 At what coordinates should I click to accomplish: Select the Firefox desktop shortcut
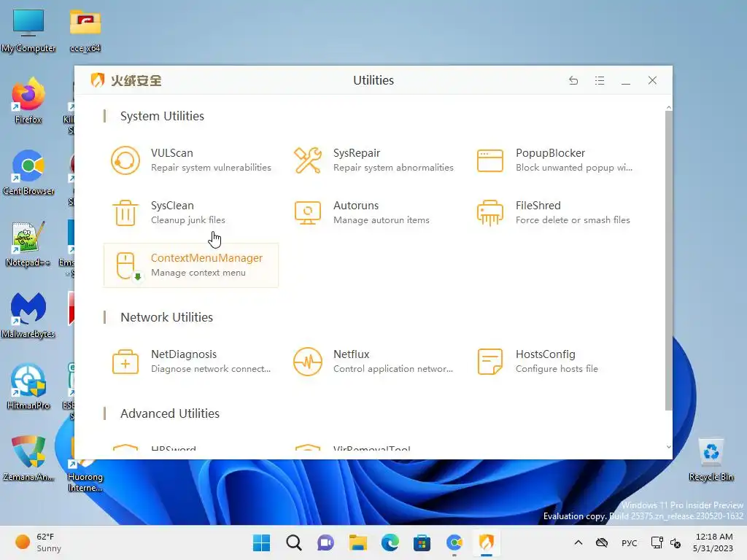click(28, 101)
